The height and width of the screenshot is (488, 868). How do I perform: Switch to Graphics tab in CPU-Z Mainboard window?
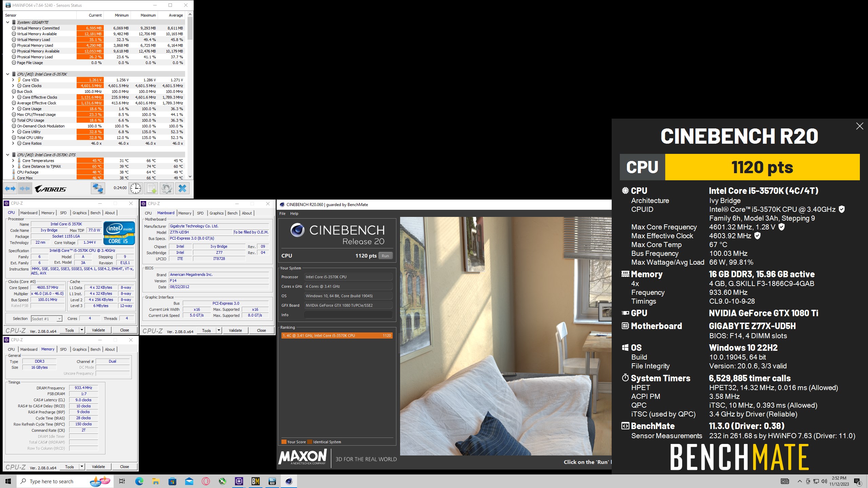click(216, 213)
